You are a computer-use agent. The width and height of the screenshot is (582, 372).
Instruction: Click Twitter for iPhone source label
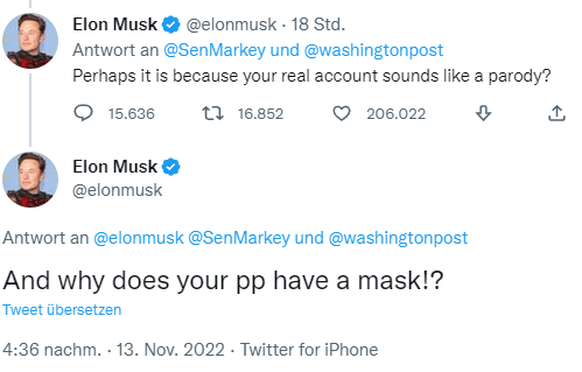[309, 350]
